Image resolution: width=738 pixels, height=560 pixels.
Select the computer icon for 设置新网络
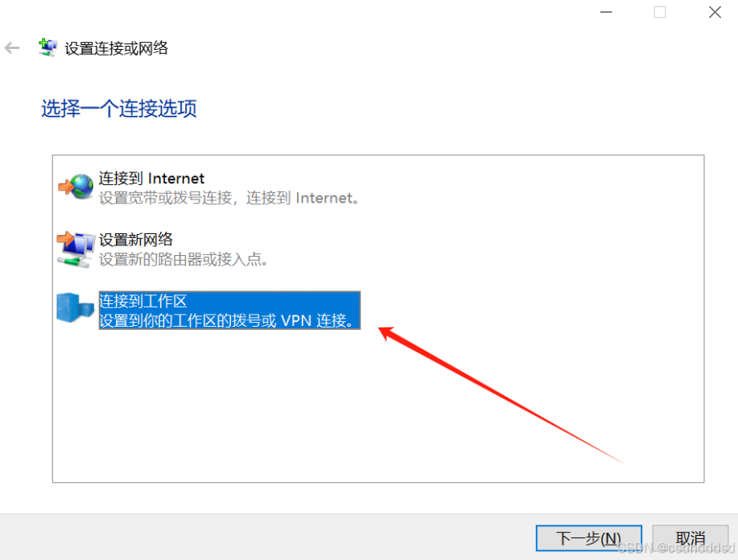click(x=76, y=249)
